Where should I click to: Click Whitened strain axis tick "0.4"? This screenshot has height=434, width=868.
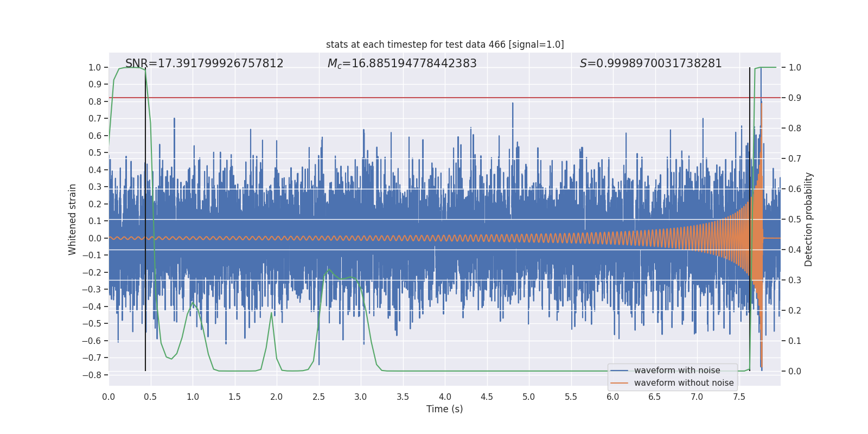[95, 170]
